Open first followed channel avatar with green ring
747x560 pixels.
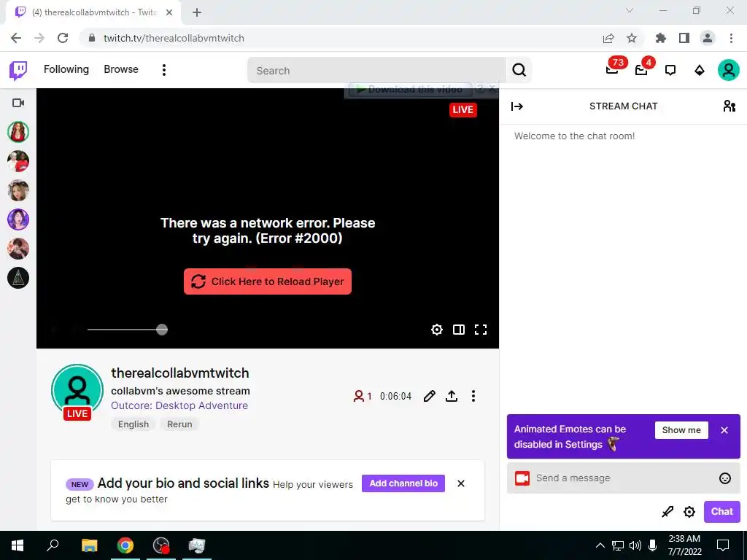coord(18,132)
